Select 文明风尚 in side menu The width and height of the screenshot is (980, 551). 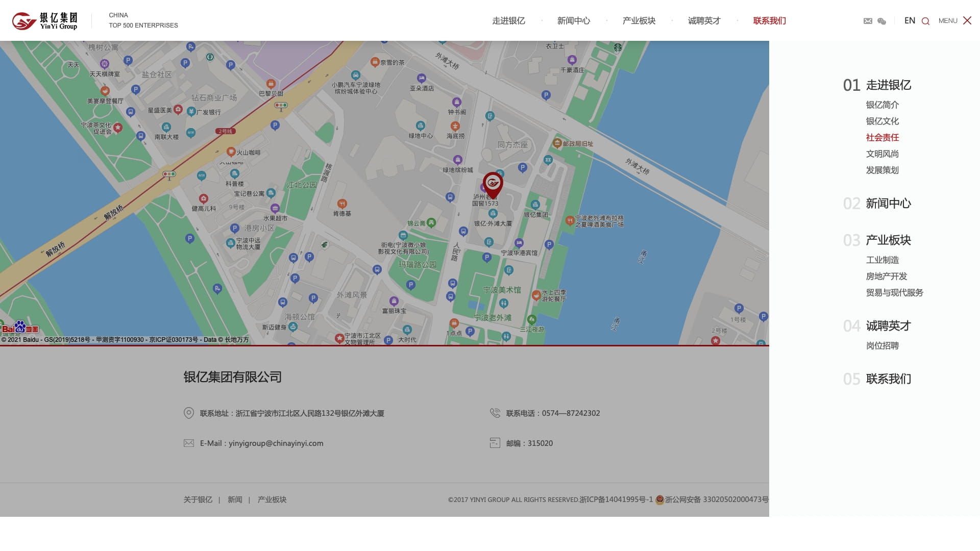click(883, 154)
